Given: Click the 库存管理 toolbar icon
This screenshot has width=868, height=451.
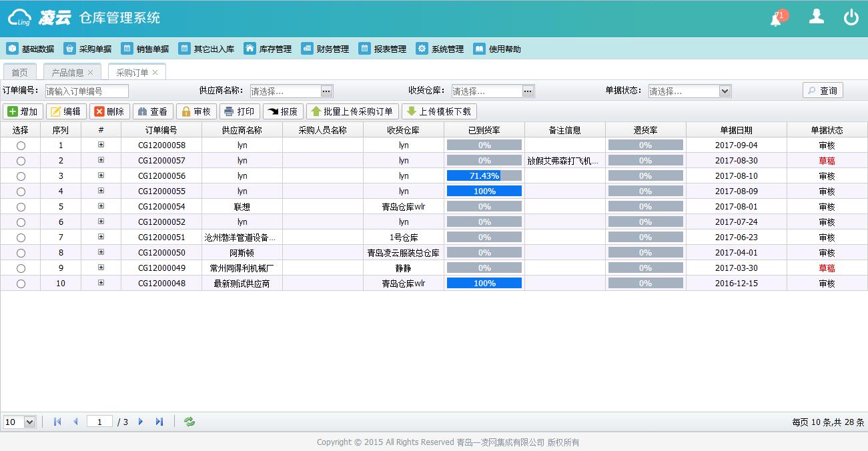Looking at the screenshot, I should pyautogui.click(x=250, y=48).
